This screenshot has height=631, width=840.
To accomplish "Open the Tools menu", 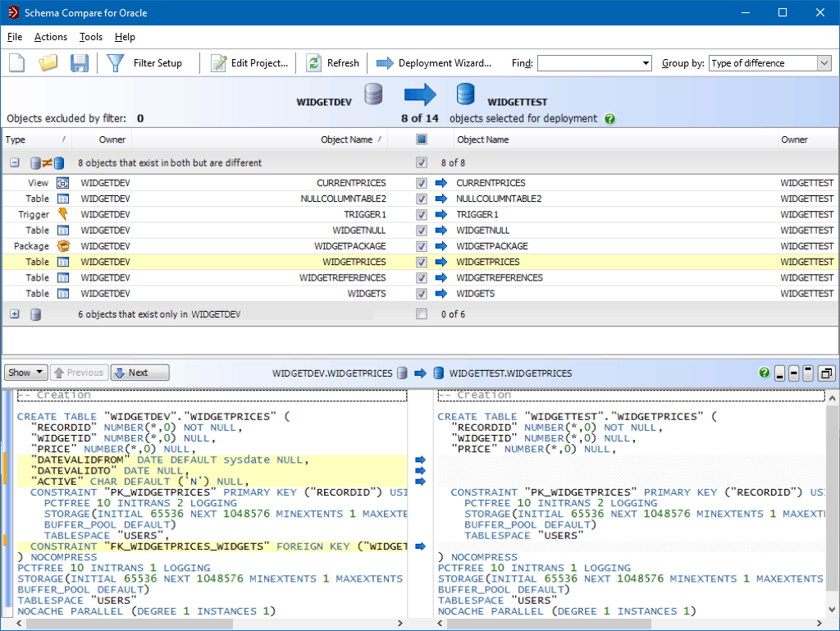I will (x=90, y=37).
